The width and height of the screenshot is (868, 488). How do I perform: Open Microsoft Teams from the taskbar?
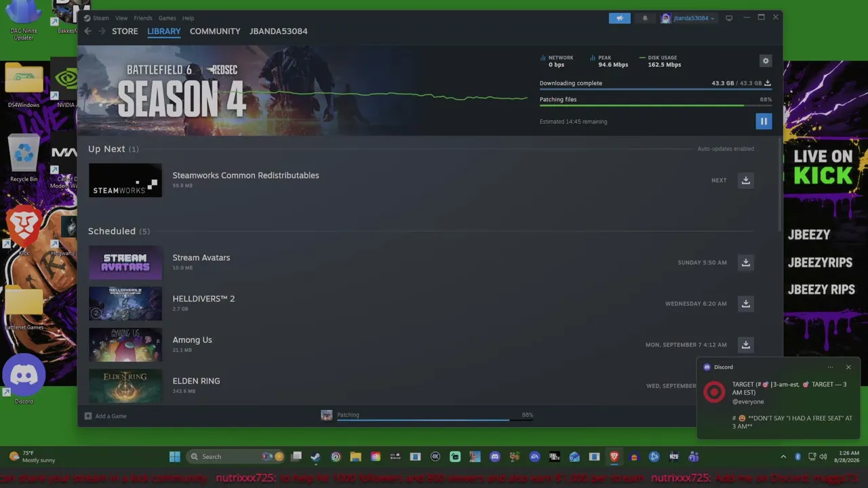[x=694, y=457]
